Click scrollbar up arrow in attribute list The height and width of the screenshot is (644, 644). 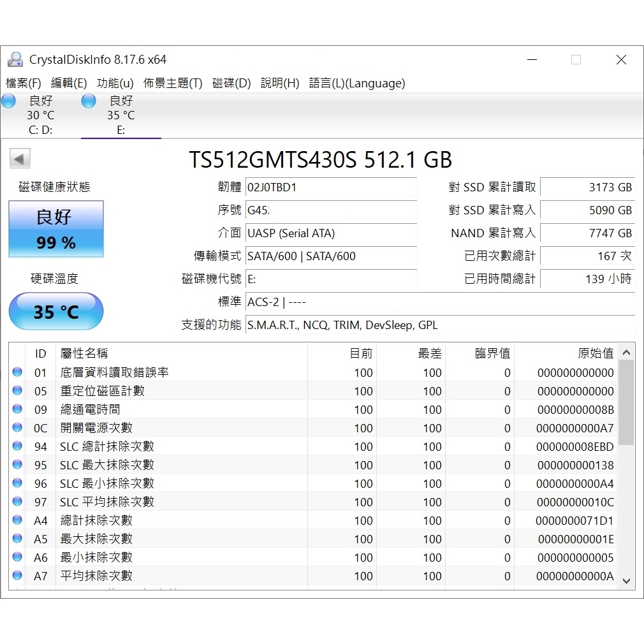coord(626,353)
